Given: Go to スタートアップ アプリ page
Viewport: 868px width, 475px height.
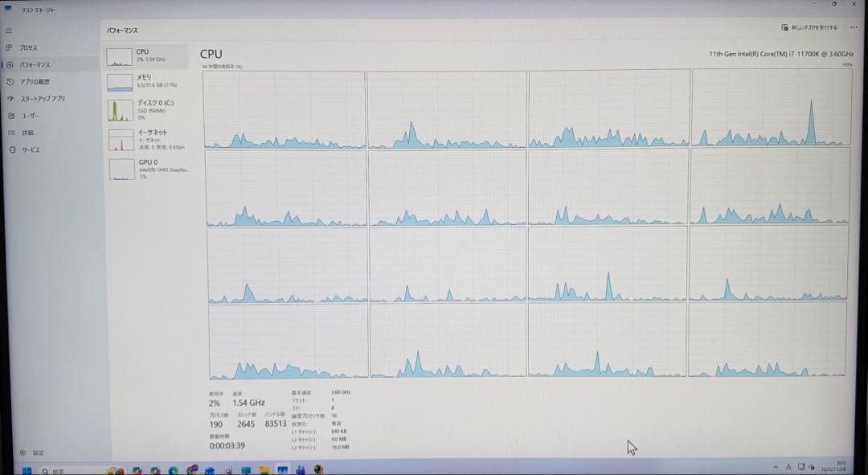Looking at the screenshot, I should (42, 99).
